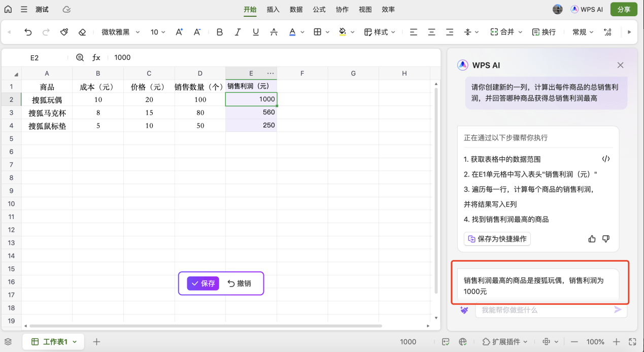Decrease the font size
This screenshot has height=352, width=644.
(197, 32)
